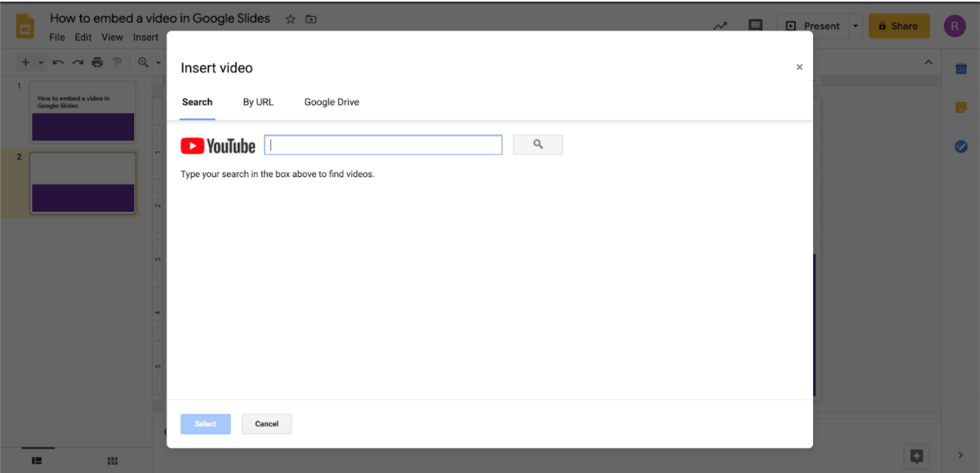Expand the Present options dropdown arrow

coord(855,26)
